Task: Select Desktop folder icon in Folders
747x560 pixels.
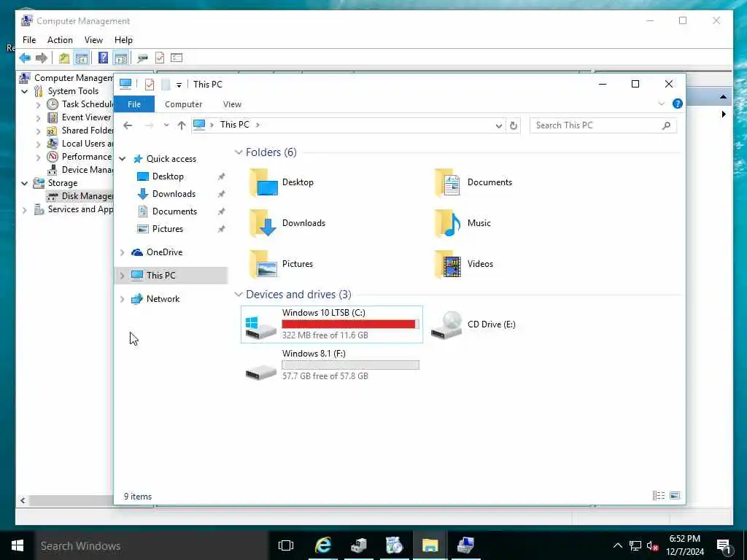Action: click(x=263, y=182)
